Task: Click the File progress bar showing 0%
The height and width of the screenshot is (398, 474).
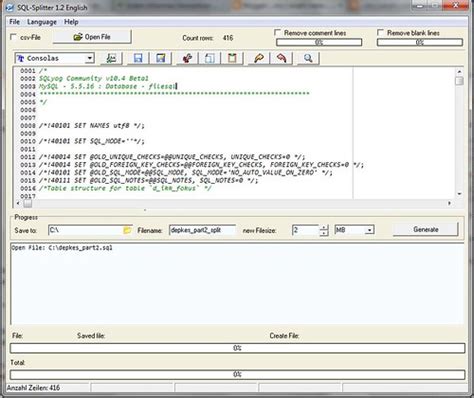Action: coord(237,348)
